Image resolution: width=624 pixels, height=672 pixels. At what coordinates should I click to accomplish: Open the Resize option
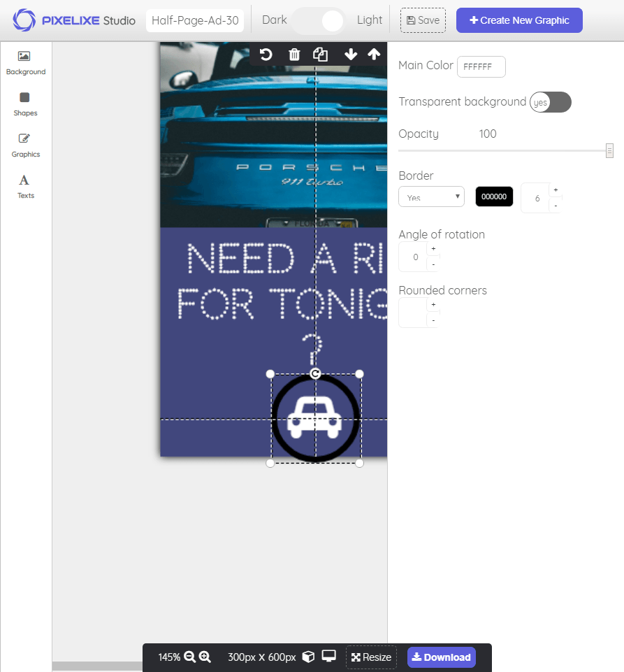click(371, 657)
